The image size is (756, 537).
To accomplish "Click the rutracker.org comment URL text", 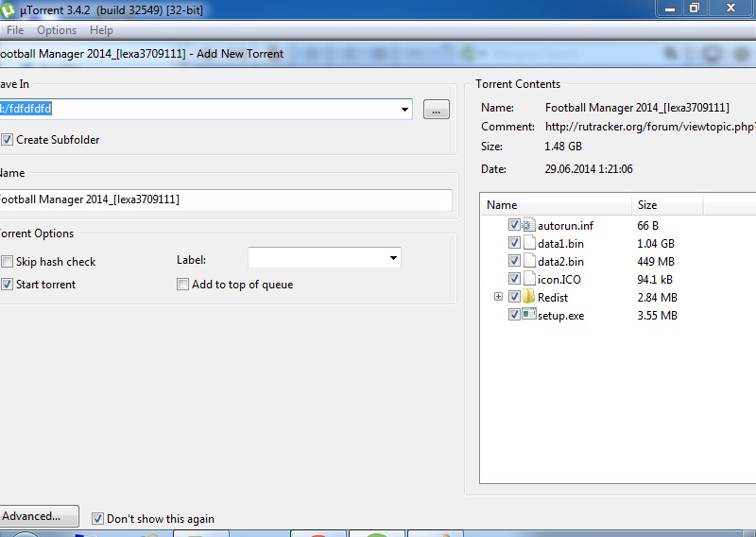I will tap(650, 127).
